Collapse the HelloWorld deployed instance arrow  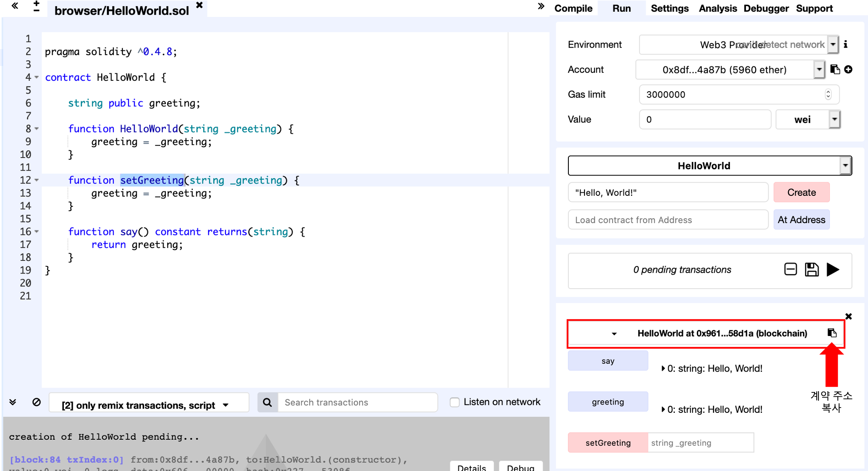(614, 333)
